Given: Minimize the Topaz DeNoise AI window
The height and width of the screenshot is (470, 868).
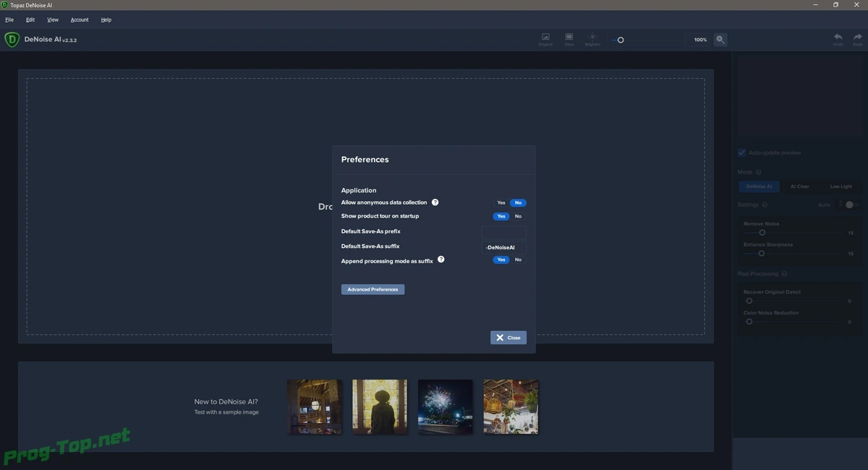Looking at the screenshot, I should click(815, 4).
